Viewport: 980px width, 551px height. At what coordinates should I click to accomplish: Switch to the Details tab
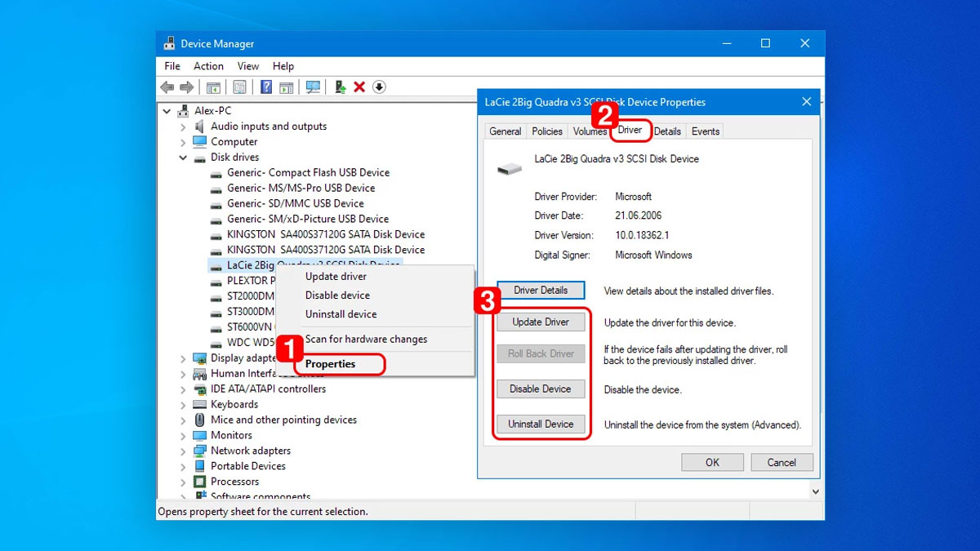pos(667,131)
